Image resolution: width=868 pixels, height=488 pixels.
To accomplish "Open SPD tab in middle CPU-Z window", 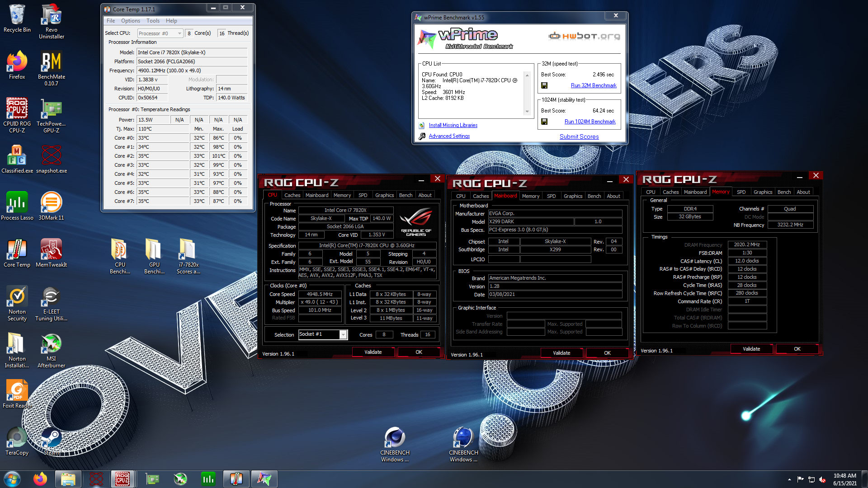I will [x=551, y=196].
